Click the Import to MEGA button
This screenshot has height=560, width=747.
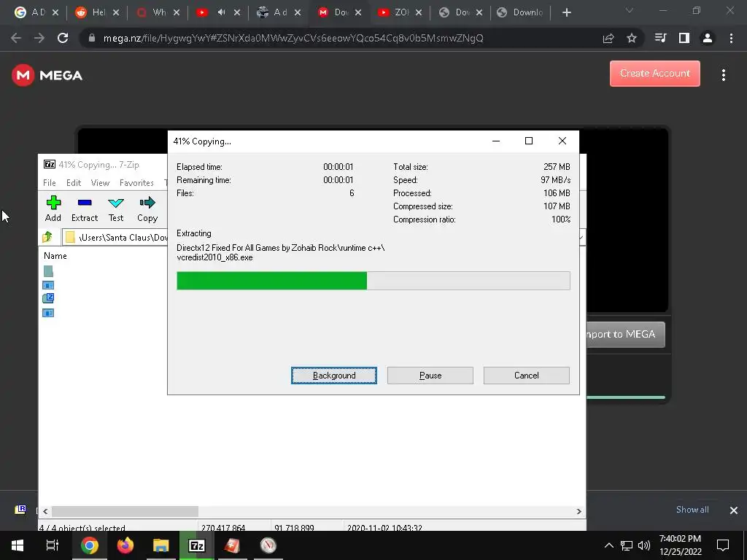(625, 334)
